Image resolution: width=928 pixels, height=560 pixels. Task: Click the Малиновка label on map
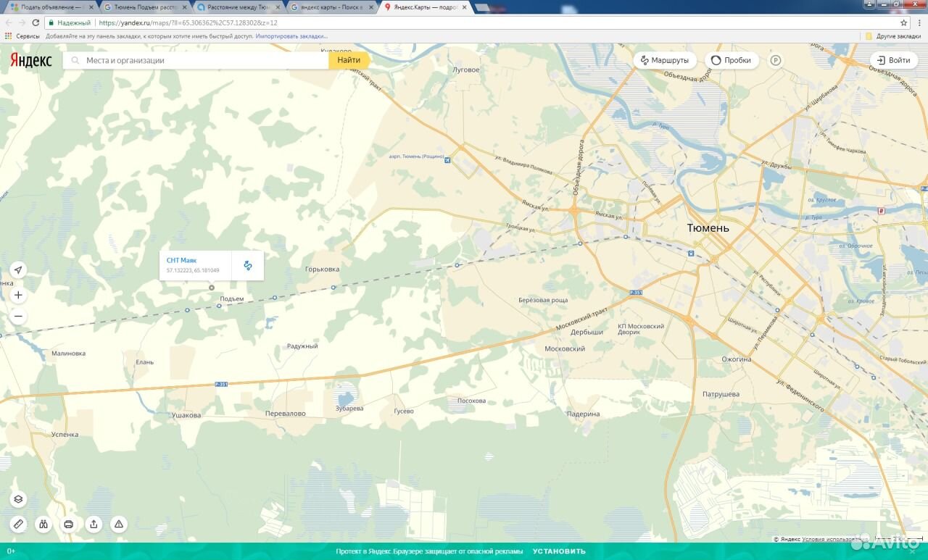[x=69, y=354]
